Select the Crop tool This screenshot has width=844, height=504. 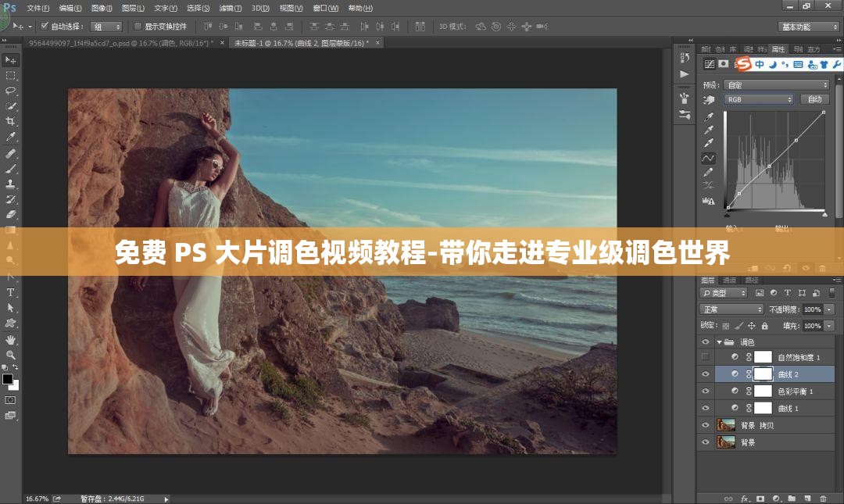(10, 121)
